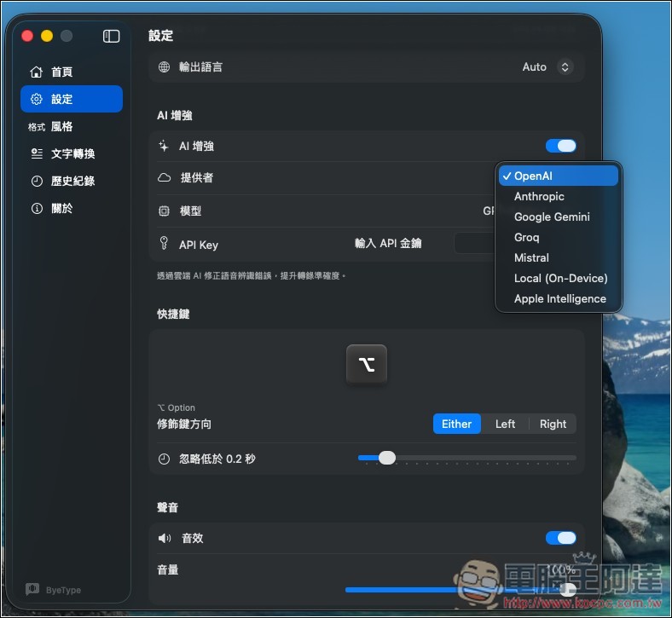Turn off the 音效 sound toggle
The width and height of the screenshot is (672, 618).
560,538
